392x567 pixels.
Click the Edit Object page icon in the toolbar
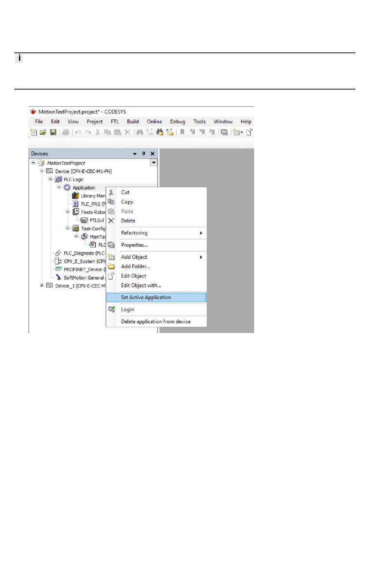(x=249, y=132)
